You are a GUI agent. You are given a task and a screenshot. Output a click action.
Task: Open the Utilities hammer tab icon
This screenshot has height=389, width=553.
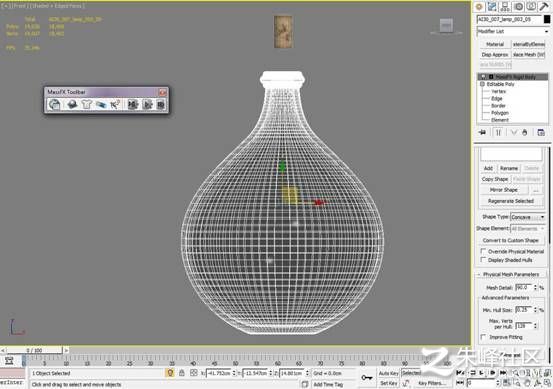[543, 6]
